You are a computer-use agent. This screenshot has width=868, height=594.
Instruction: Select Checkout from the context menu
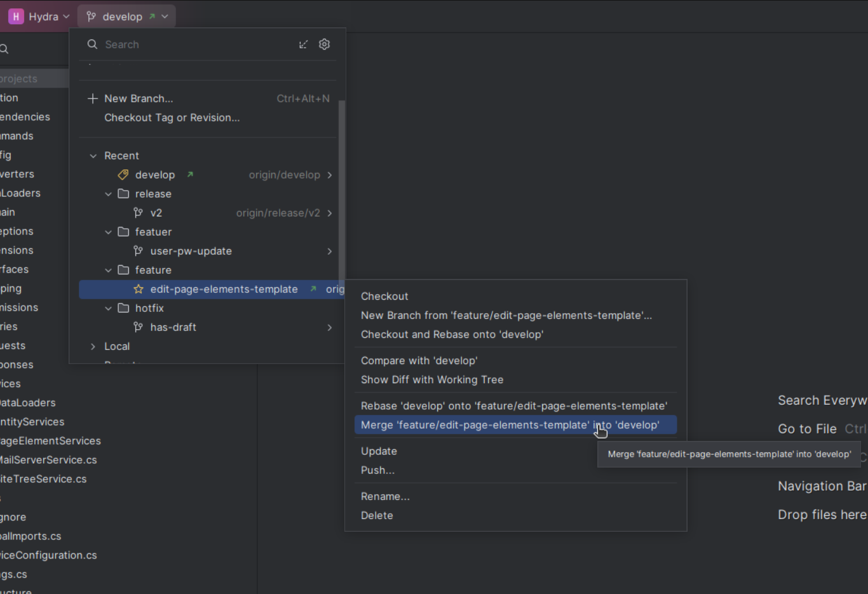click(x=384, y=296)
